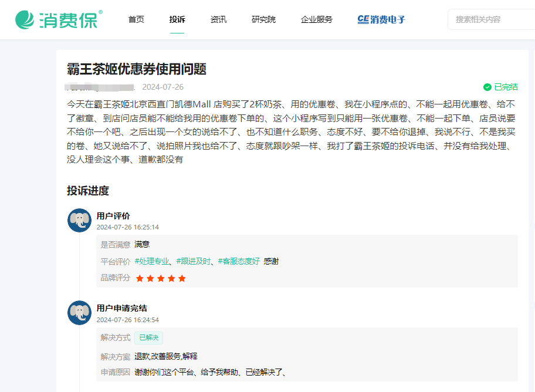Click the fourth brand rating star
This screenshot has height=392, width=535.
(x=171, y=278)
